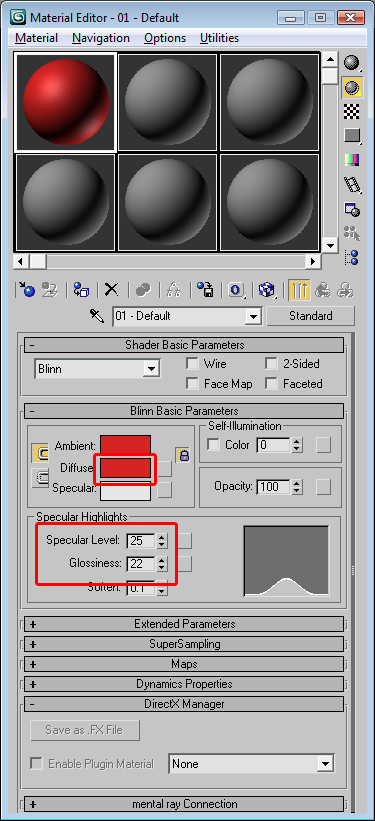Click the Ambient color swatch
Image resolution: width=375 pixels, height=821 pixels.
coord(126,446)
